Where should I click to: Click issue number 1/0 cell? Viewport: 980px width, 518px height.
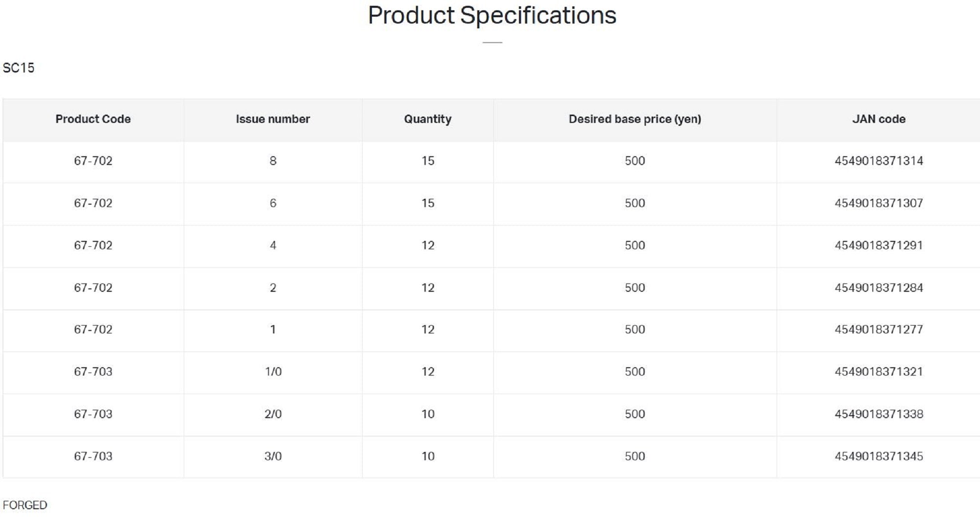tap(273, 372)
